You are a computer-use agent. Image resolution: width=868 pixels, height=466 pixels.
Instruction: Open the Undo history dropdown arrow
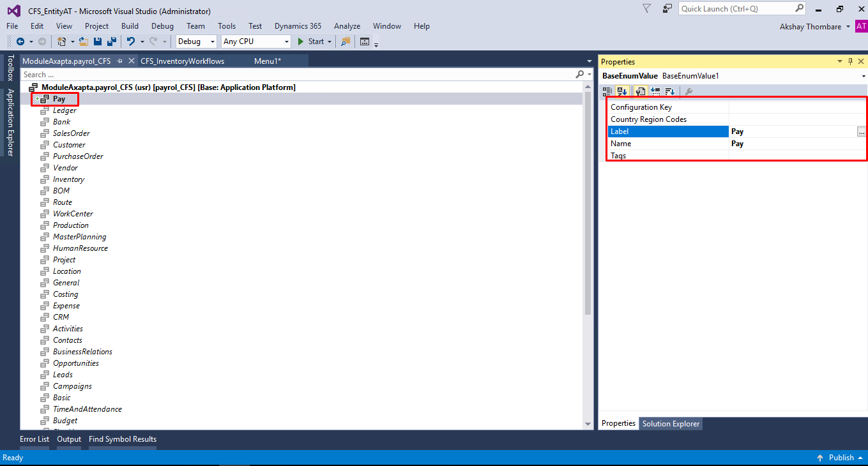tap(141, 41)
